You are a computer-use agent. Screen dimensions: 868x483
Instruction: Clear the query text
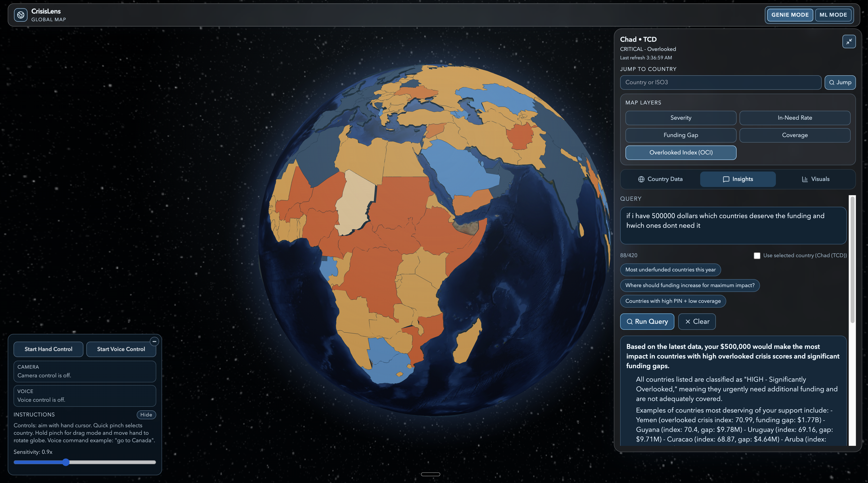697,322
